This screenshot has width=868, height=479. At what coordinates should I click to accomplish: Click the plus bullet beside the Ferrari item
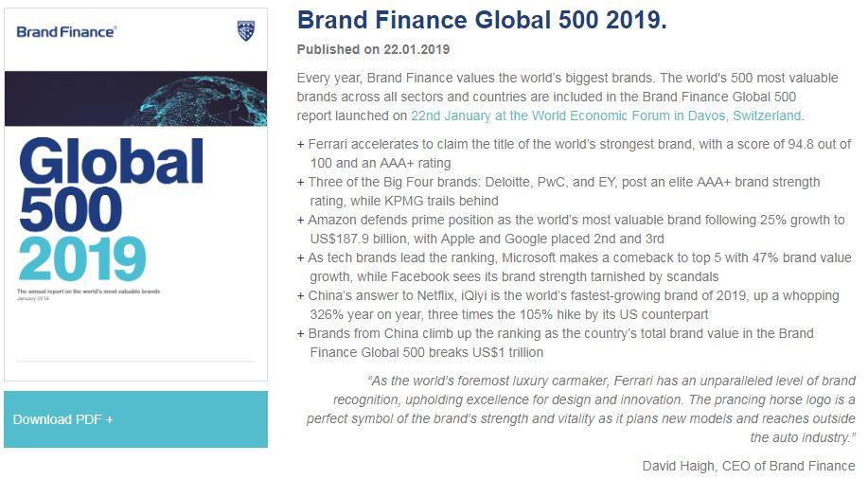[301, 144]
